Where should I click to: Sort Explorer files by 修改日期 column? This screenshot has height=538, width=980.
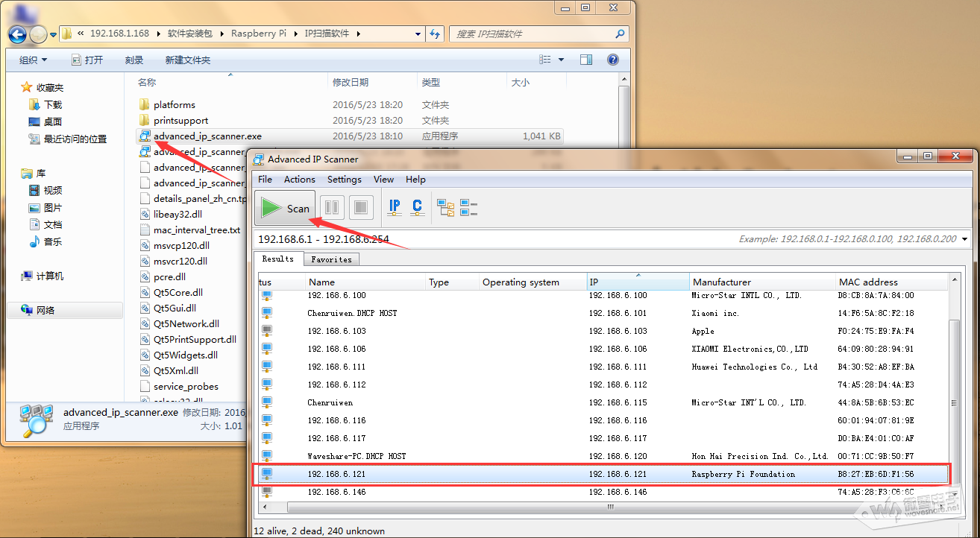[x=372, y=82]
